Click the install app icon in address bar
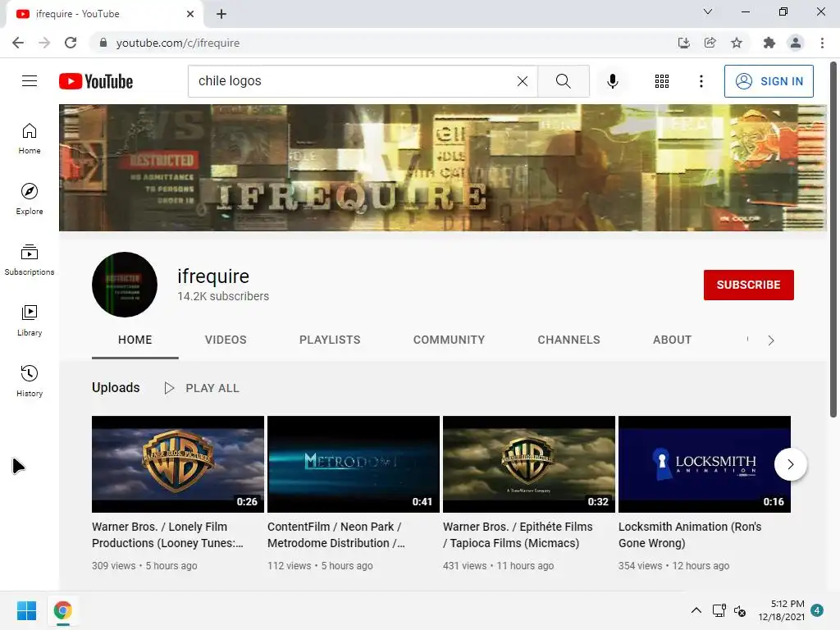The width and height of the screenshot is (840, 630). click(683, 43)
